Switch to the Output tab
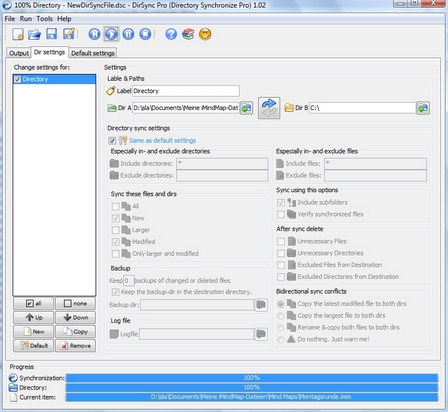The height and width of the screenshot is (412, 448). (19, 53)
